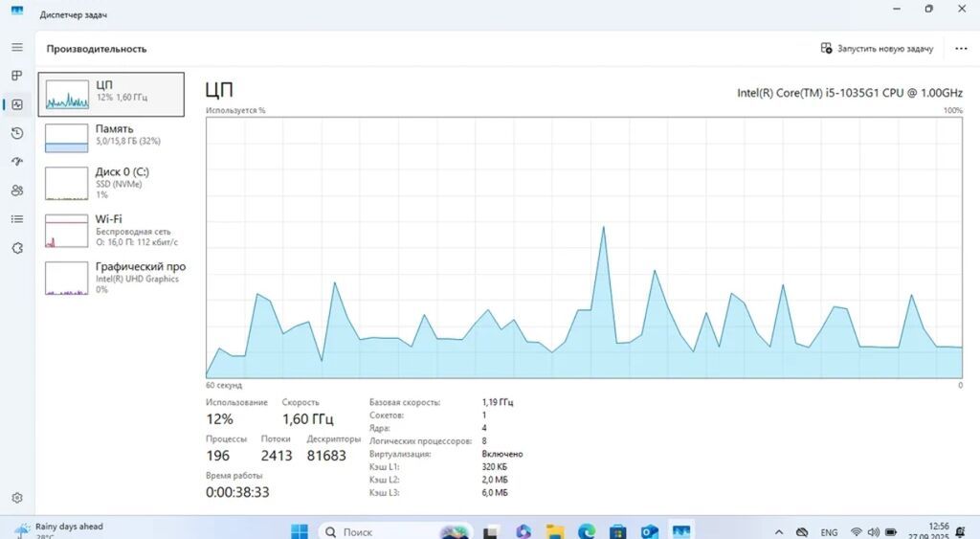Click the Память mini graph thumbnail

[x=67, y=138]
